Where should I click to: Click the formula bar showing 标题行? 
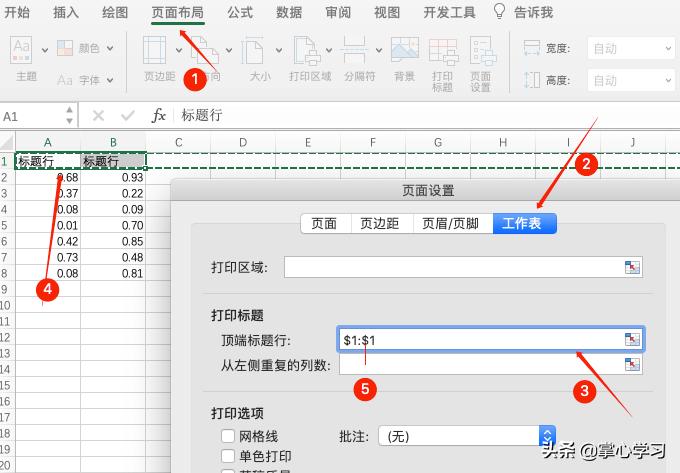pyautogui.click(x=427, y=115)
